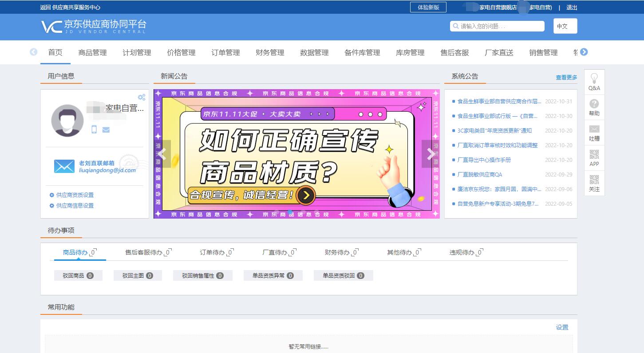This screenshot has width=644, height=353.
Task: Select the 订单待办 pending orders tab
Action: point(213,252)
